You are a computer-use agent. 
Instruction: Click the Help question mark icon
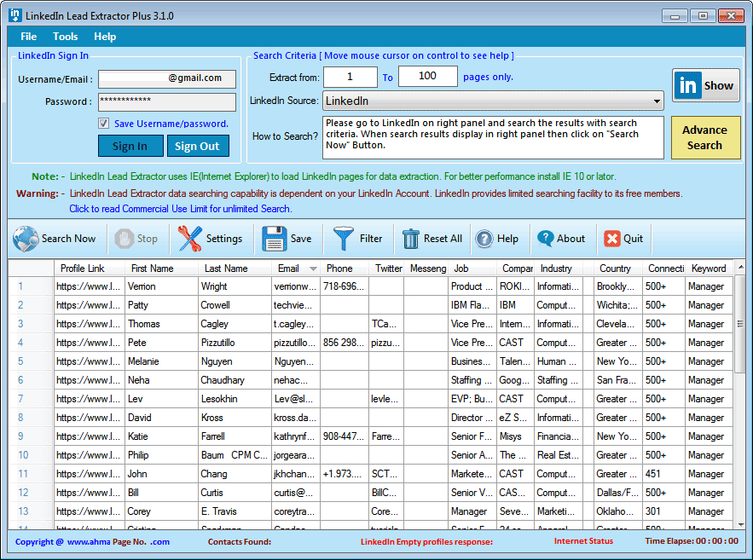coord(484,239)
